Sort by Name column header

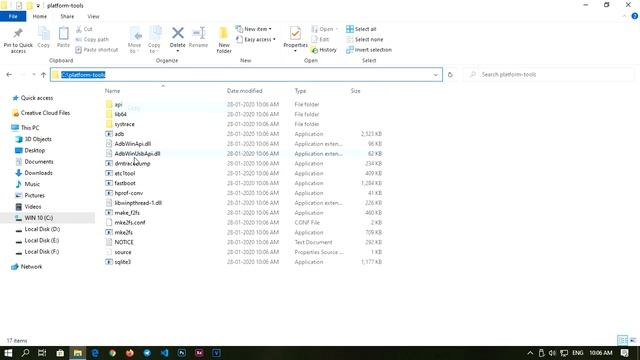click(112, 91)
